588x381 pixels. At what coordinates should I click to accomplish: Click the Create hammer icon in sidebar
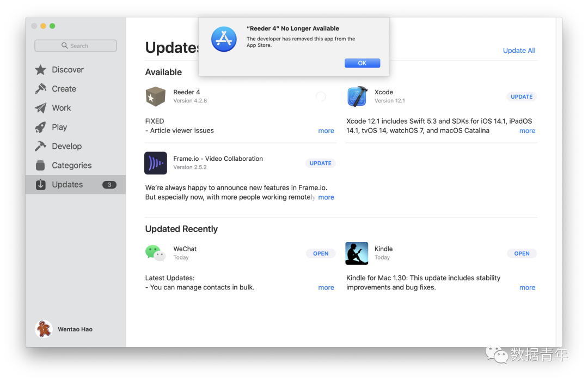click(40, 89)
